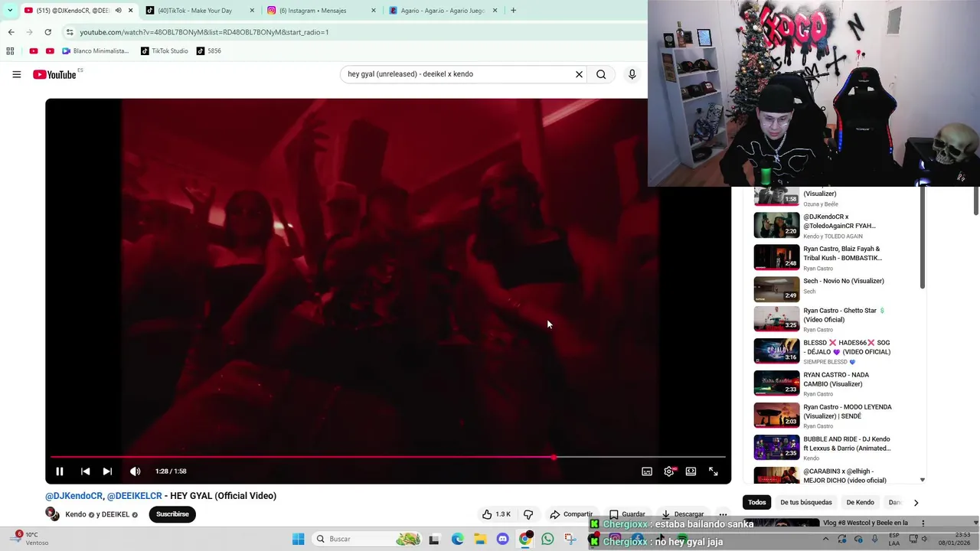Open the 5856 TikTok bookmark

pyautogui.click(x=208, y=51)
